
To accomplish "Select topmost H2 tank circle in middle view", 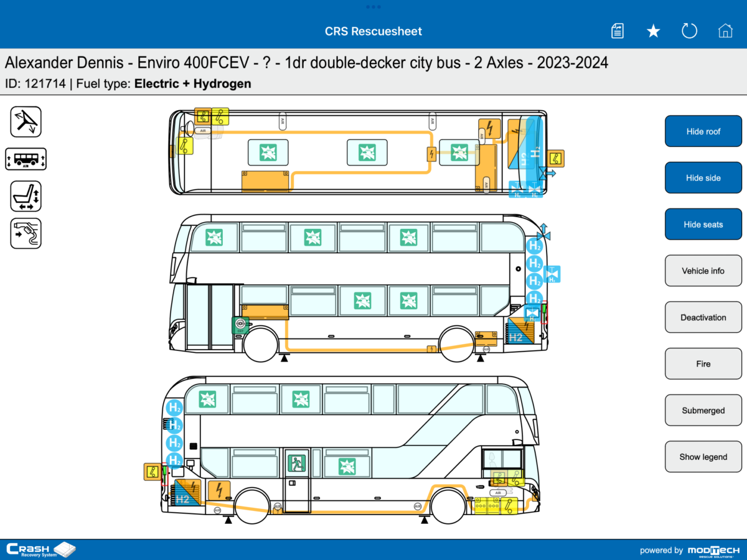I will 534,246.
